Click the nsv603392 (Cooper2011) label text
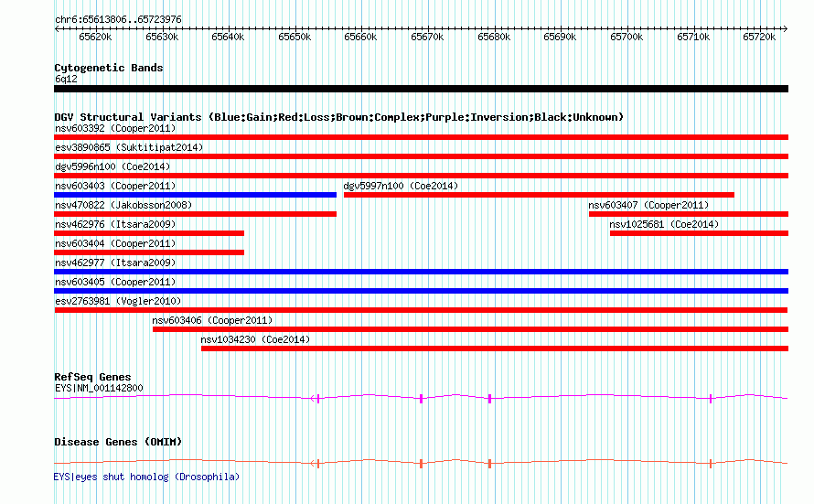814x504 pixels. tap(115, 128)
